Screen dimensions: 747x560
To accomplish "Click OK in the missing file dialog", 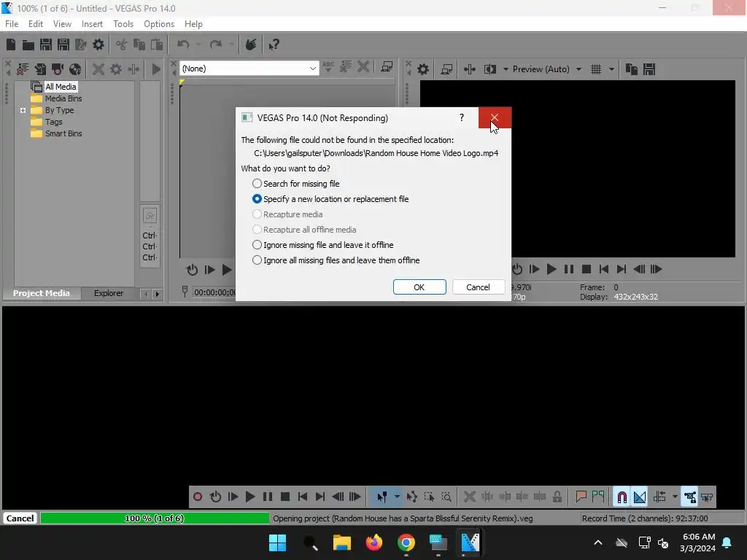I will (x=419, y=287).
